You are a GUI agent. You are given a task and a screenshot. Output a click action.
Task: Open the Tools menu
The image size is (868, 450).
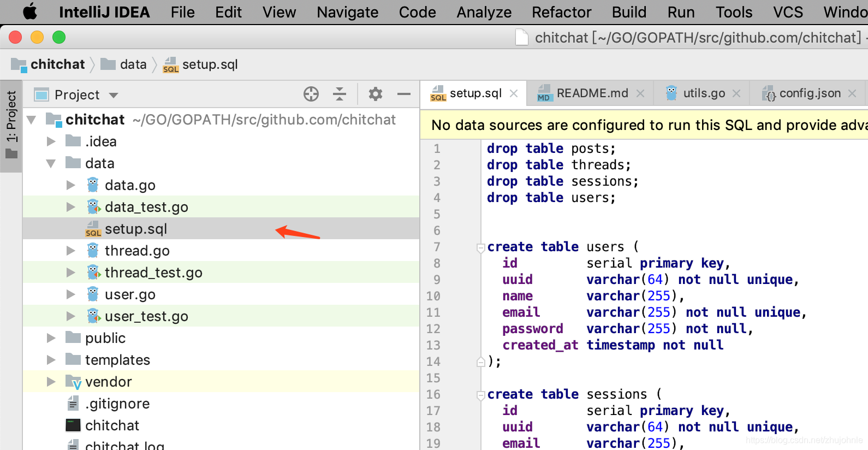[734, 12]
